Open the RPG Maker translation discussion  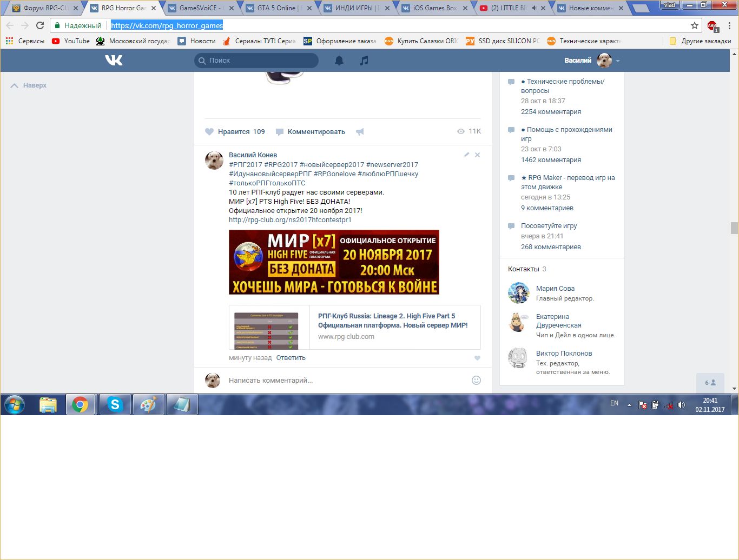pos(568,182)
